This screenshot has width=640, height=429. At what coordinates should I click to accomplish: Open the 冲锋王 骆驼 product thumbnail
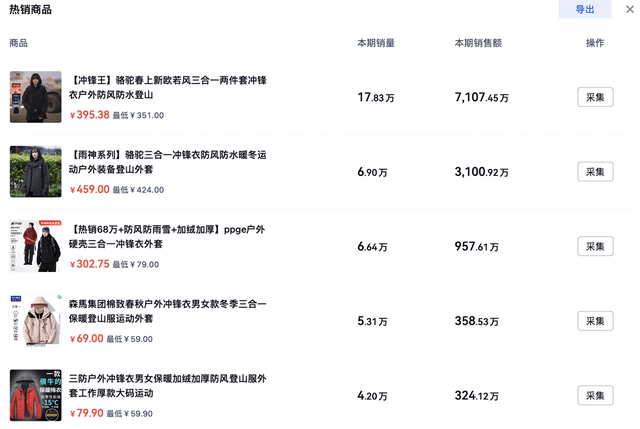coord(36,97)
